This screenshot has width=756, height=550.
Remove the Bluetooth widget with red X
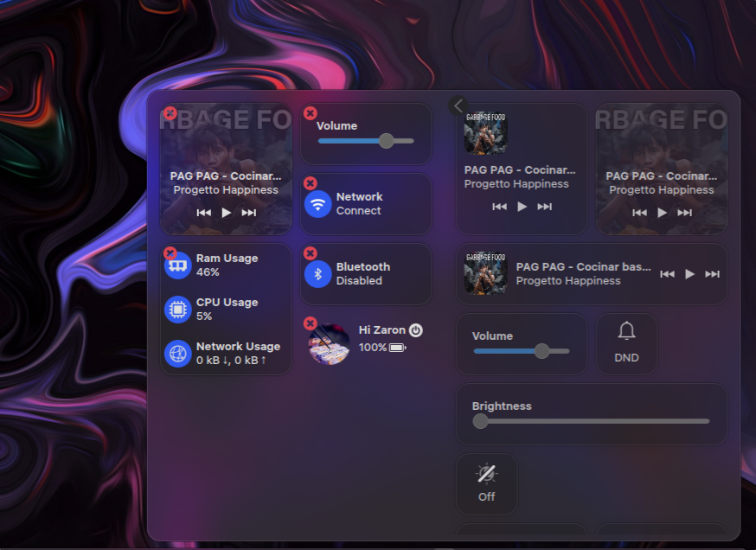pyautogui.click(x=310, y=253)
